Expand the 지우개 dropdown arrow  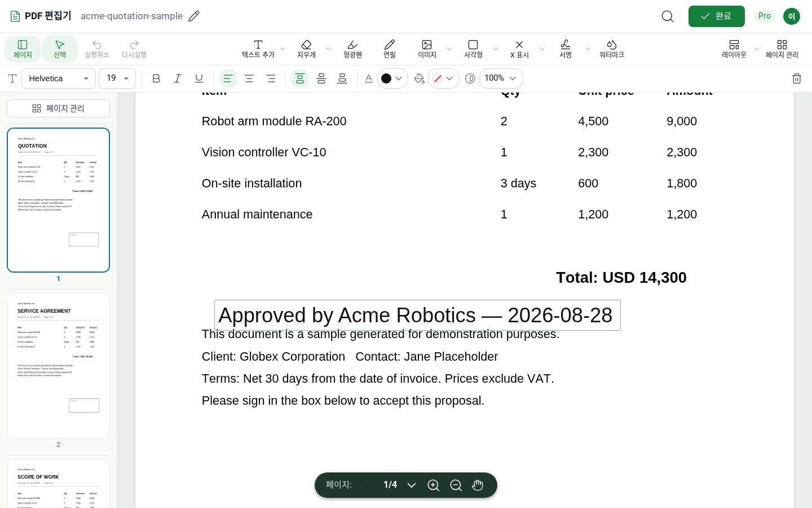coord(329,49)
